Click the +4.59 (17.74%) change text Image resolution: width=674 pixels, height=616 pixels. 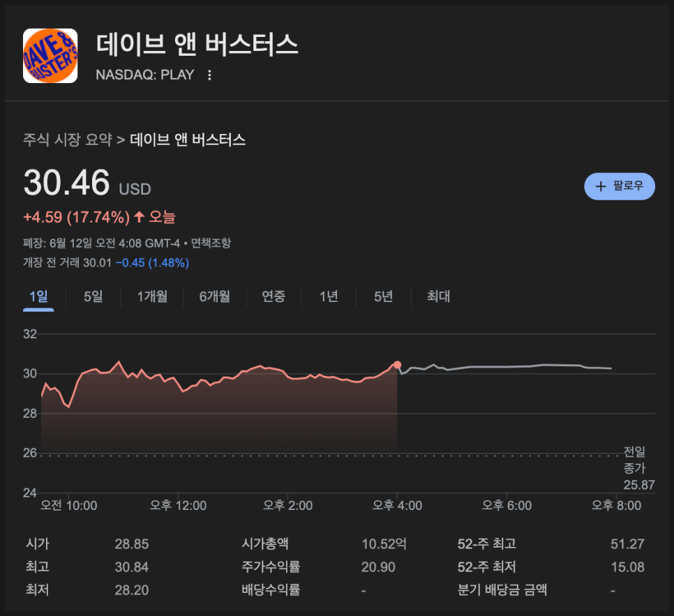[77, 218]
